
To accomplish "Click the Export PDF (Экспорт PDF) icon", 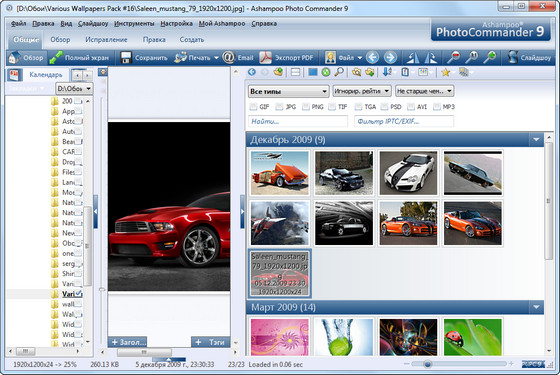I will coord(265,58).
